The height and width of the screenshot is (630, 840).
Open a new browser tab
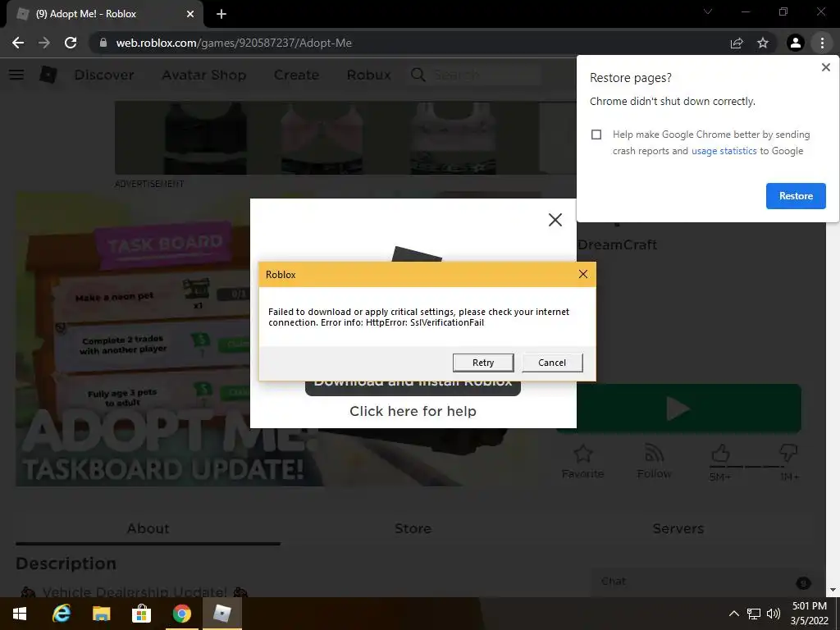click(x=221, y=14)
